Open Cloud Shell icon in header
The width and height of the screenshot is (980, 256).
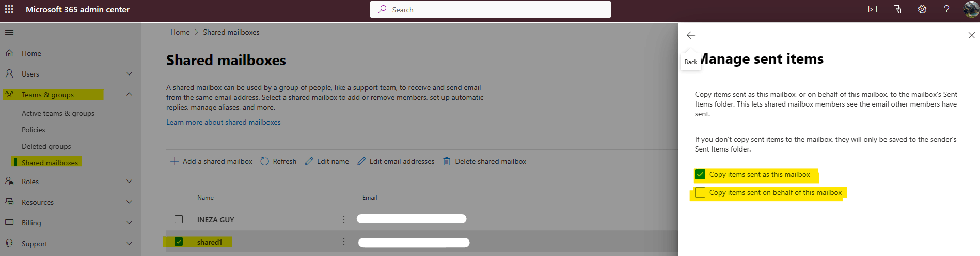coord(873,9)
